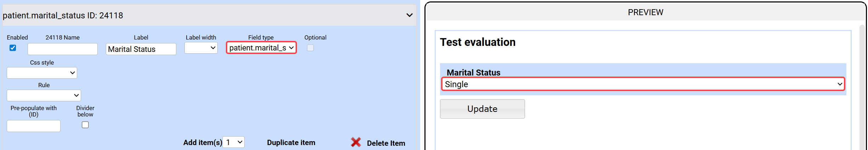868x150 pixels.
Task: Click the Pre-populate with (ID) field
Action: tap(34, 126)
